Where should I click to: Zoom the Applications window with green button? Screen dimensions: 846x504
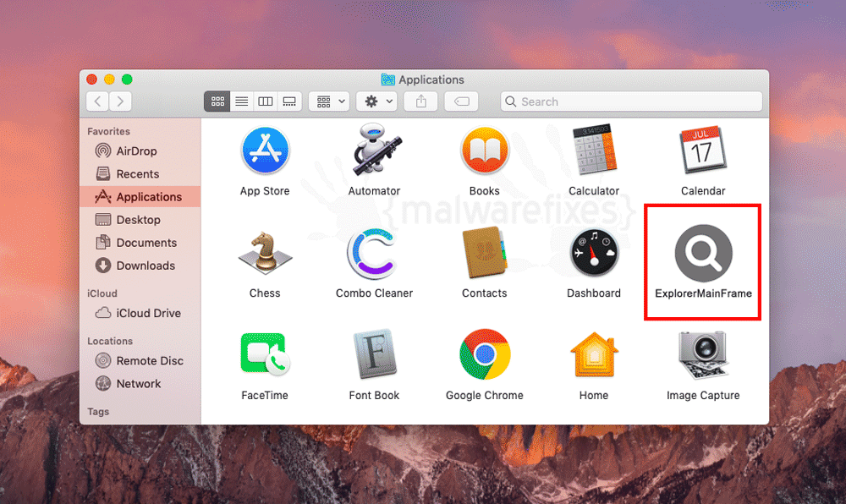[128, 79]
